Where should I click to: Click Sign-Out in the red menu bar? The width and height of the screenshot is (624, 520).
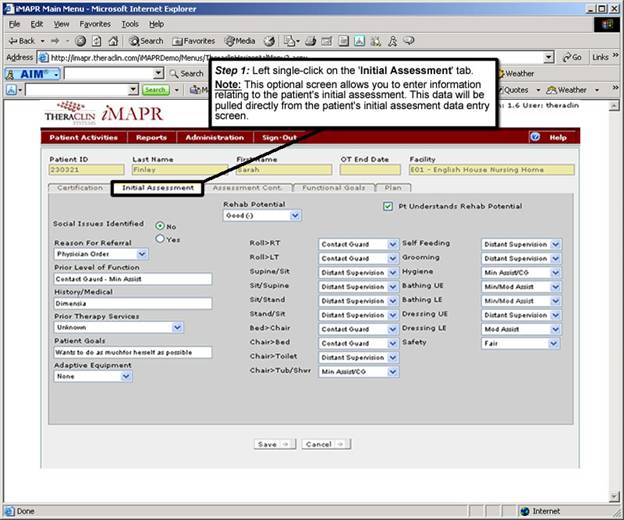279,137
